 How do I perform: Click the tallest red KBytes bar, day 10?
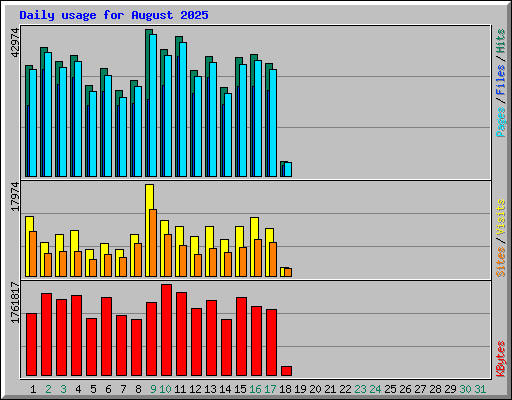(x=166, y=330)
